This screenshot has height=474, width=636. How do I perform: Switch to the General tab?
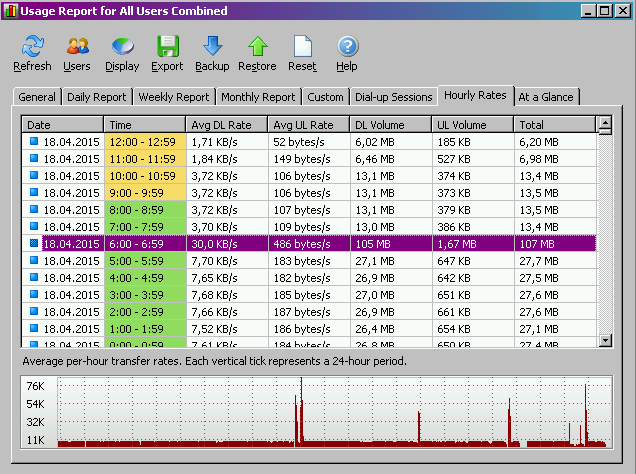(x=37, y=97)
